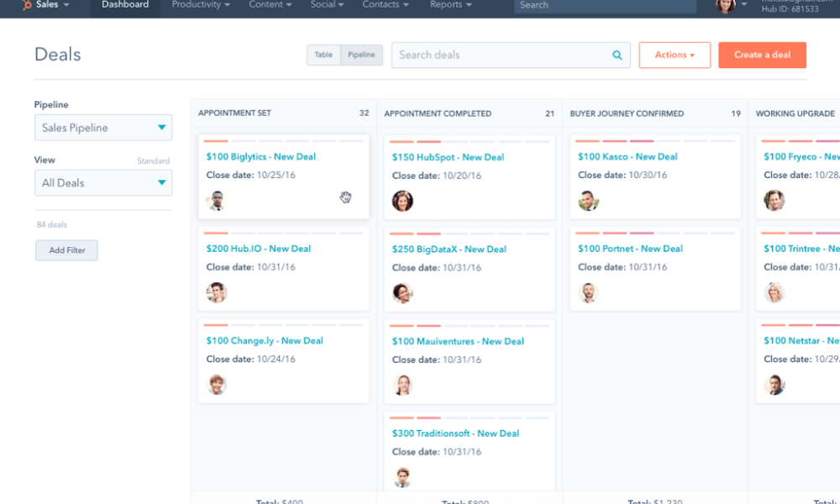Click the Appointment Completed column header
Screen dimensions: 840x504
438,113
